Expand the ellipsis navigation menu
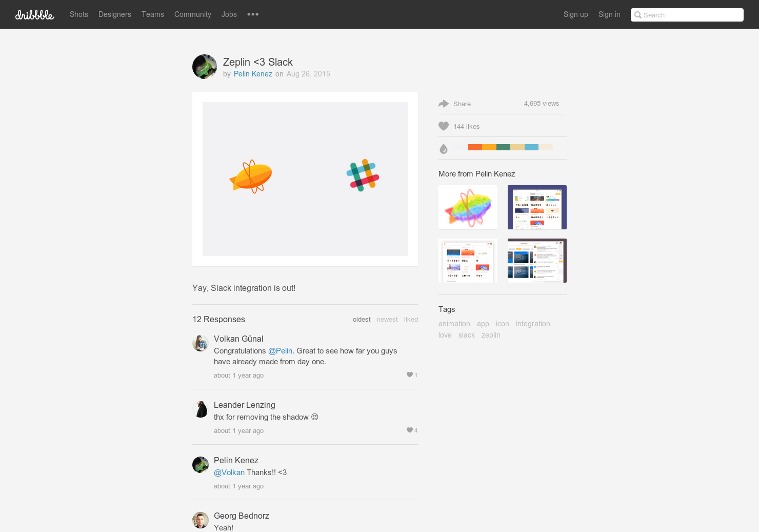 click(x=252, y=14)
